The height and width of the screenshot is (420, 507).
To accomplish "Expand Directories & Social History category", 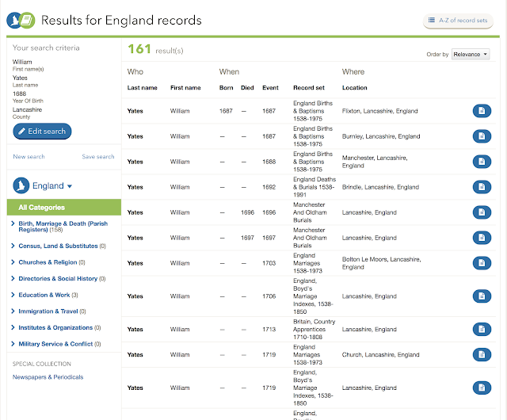I will pyautogui.click(x=58, y=279).
